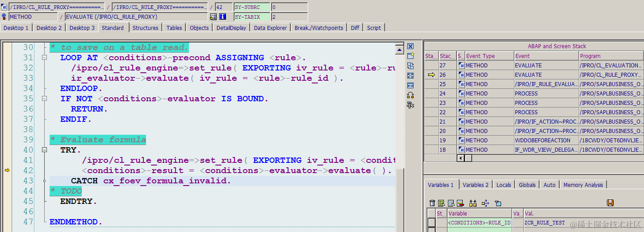Image resolution: width=644 pixels, height=232 pixels.
Task: Collapse the IF block at line 35
Action: (x=44, y=99)
